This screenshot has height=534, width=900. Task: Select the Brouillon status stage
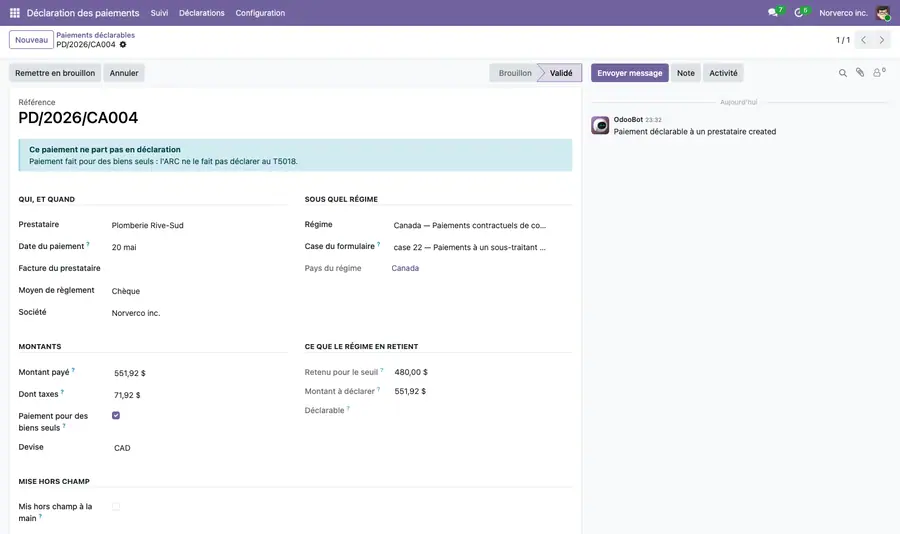tap(514, 73)
